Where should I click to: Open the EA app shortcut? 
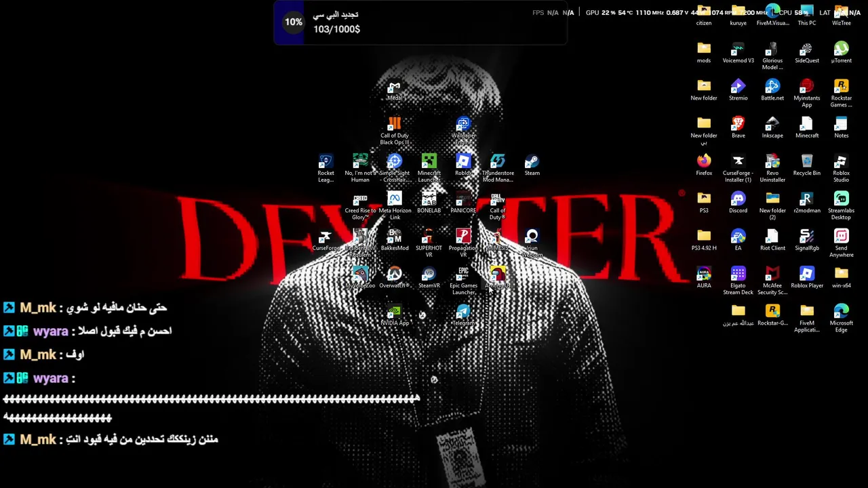point(738,240)
